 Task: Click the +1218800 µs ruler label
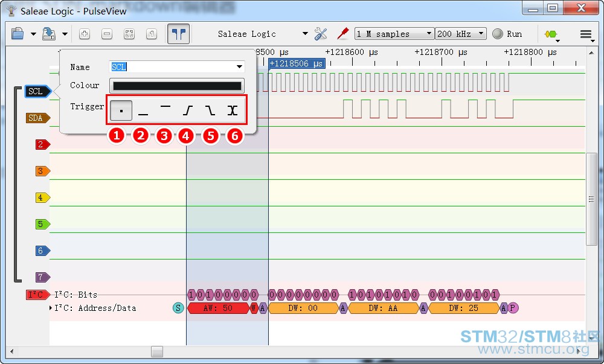coord(530,53)
